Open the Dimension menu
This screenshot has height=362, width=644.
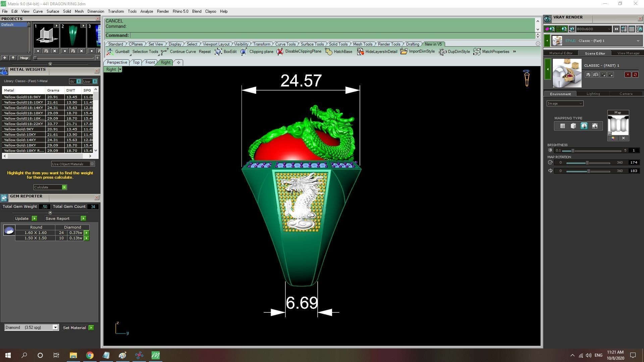(96, 11)
